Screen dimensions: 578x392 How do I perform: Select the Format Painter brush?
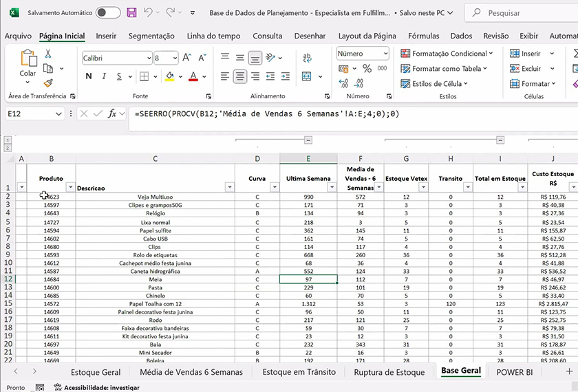pos(47,83)
